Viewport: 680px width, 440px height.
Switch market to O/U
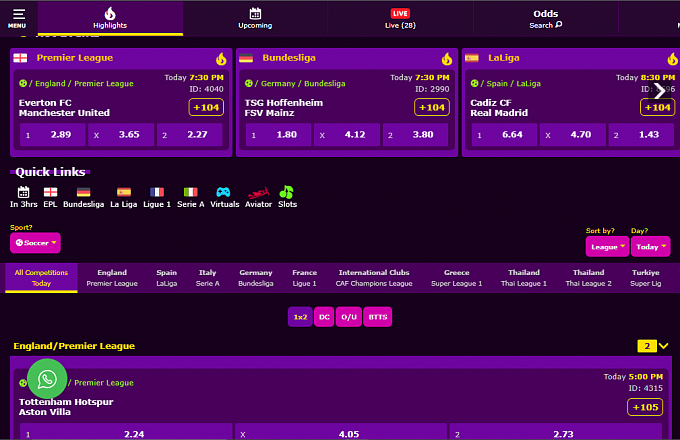(x=349, y=317)
